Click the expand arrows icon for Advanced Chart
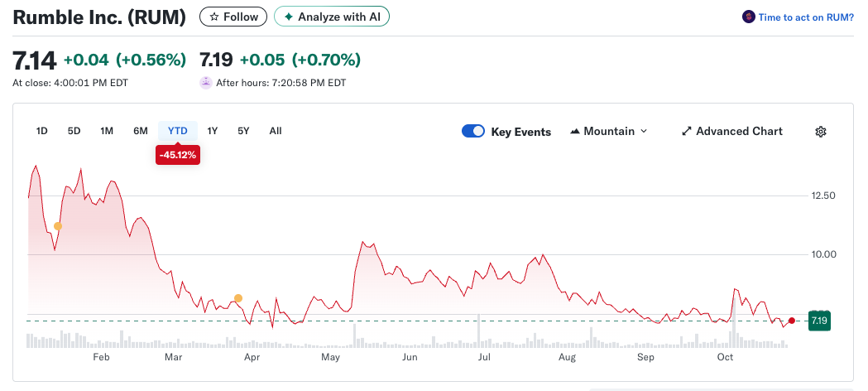 click(x=686, y=132)
